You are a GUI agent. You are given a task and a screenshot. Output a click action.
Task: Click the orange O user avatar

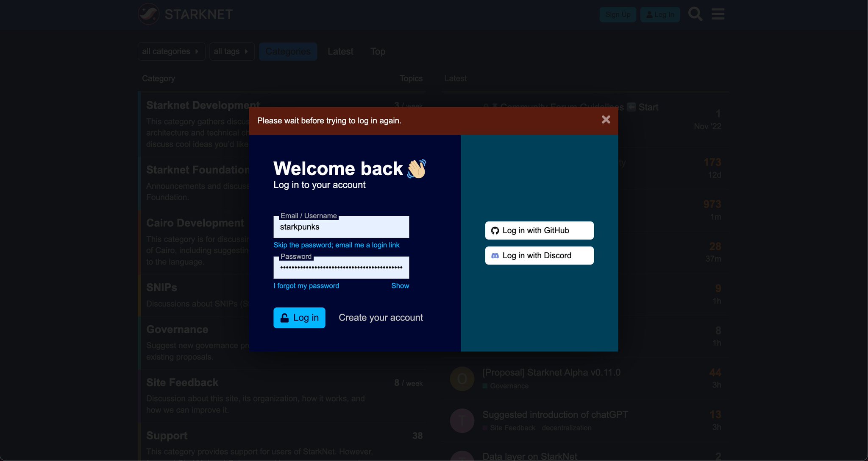462,379
